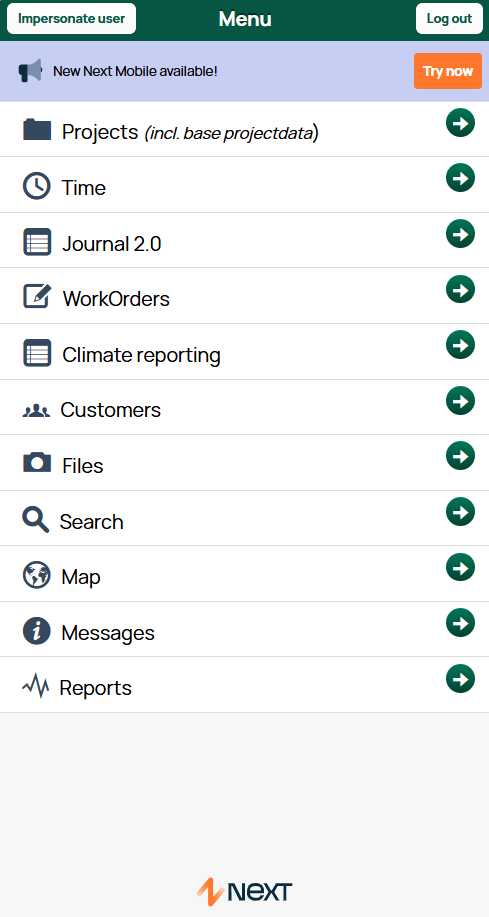
Task: Click the Projects folder icon
Action: 37,129
